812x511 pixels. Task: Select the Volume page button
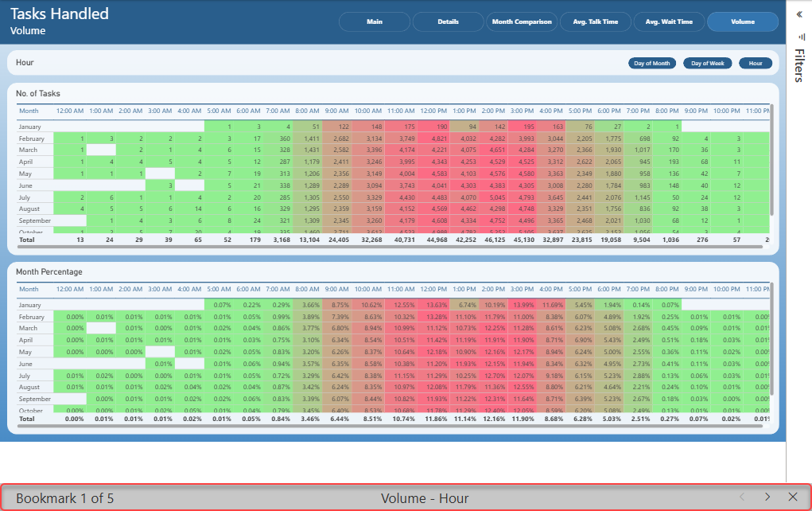(743, 21)
